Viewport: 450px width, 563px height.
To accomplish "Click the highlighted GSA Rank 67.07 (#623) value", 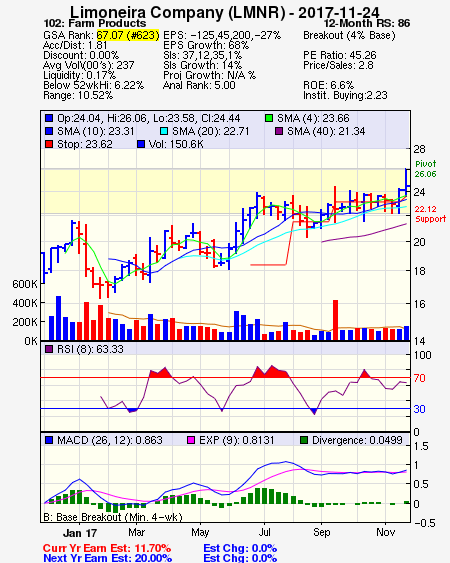I will coord(128,35).
